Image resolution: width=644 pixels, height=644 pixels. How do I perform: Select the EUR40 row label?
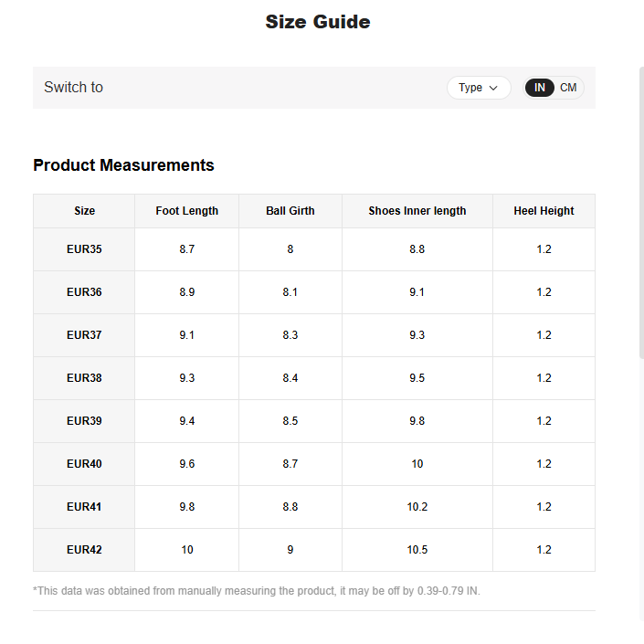click(x=84, y=464)
